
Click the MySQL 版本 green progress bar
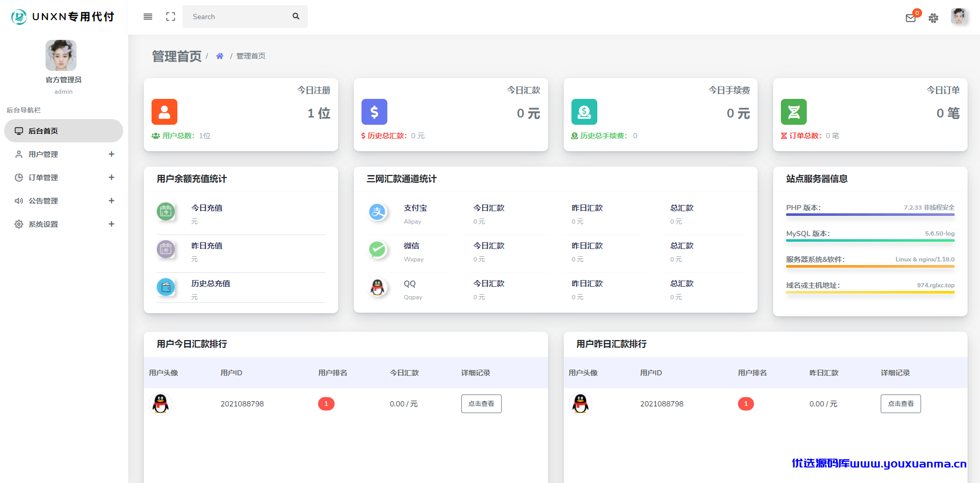[x=870, y=240]
